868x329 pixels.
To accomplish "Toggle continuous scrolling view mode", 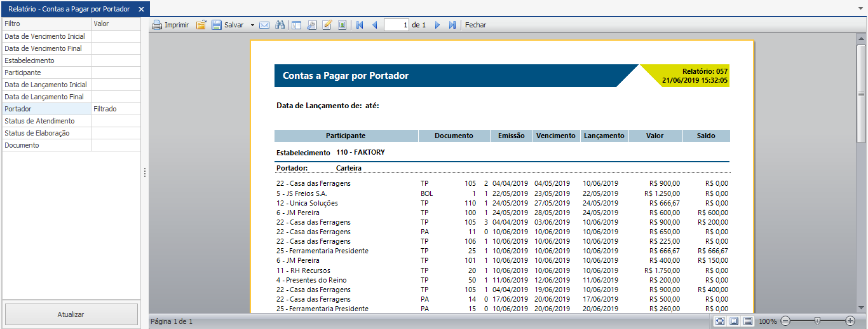I will point(748,321).
